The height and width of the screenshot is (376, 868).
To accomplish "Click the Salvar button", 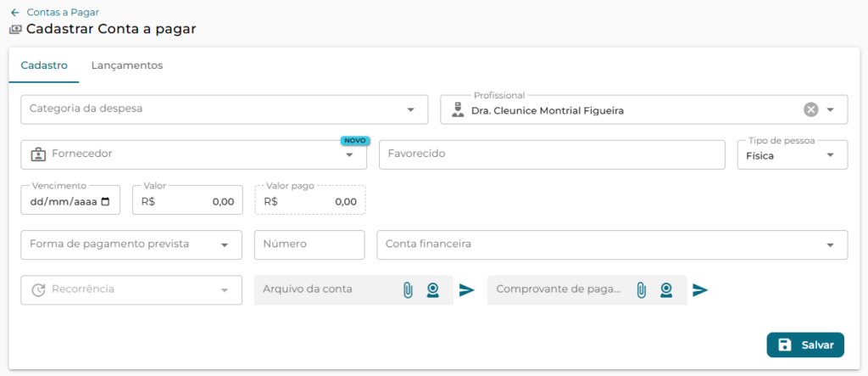I will tap(805, 345).
